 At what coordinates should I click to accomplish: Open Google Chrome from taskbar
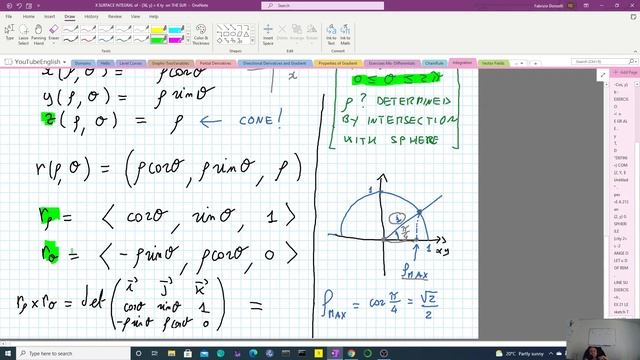click(351, 353)
